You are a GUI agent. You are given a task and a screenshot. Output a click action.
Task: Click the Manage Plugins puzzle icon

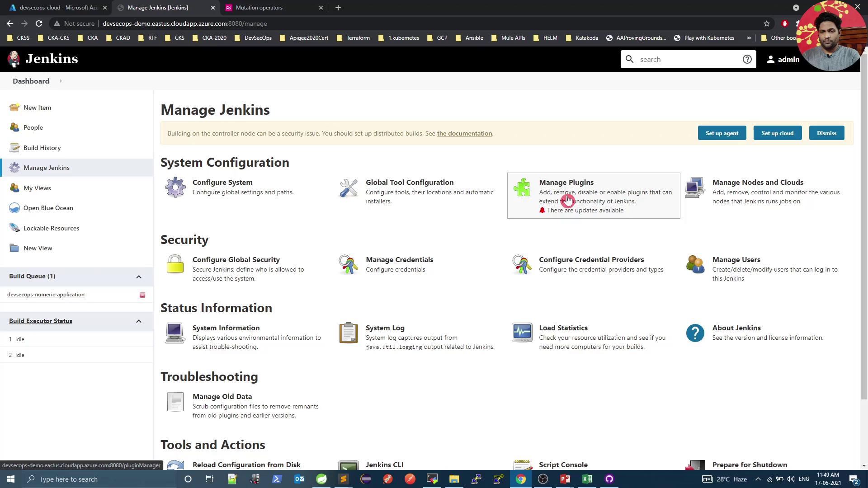522,187
